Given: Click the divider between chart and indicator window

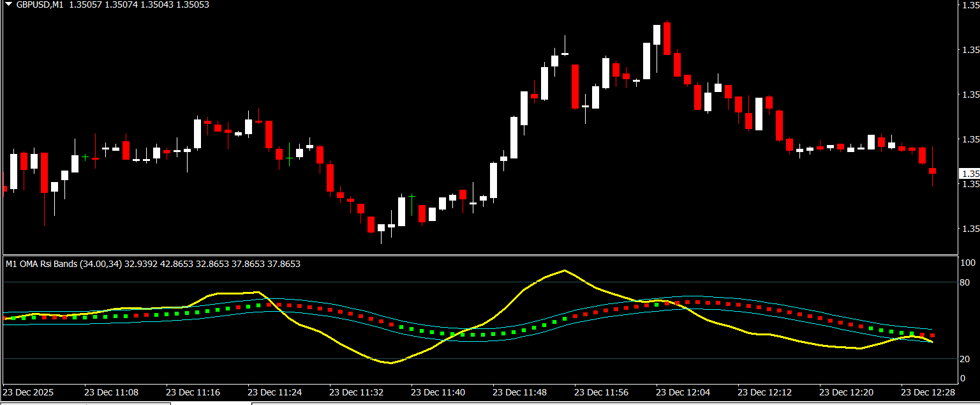Looking at the screenshot, I should click(x=479, y=255).
